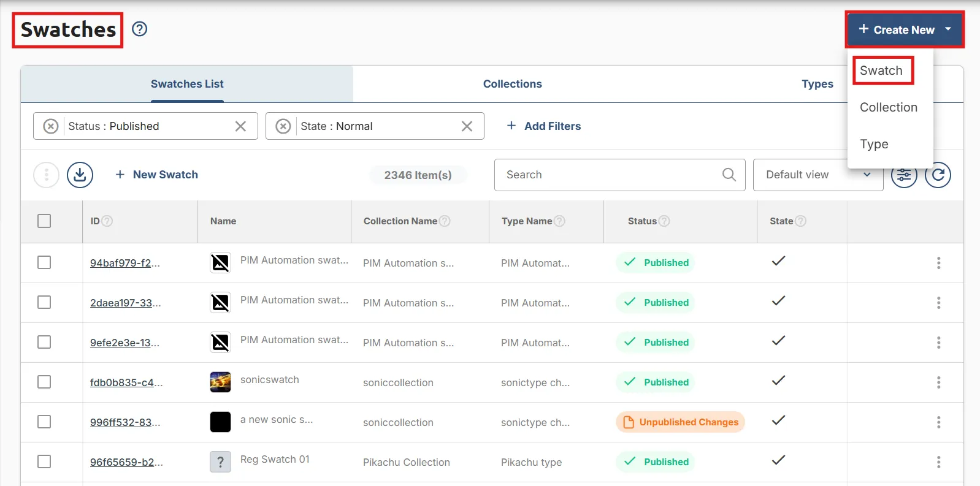The width and height of the screenshot is (980, 486).
Task: Check the box for row 2daea197-33
Action: [44, 302]
